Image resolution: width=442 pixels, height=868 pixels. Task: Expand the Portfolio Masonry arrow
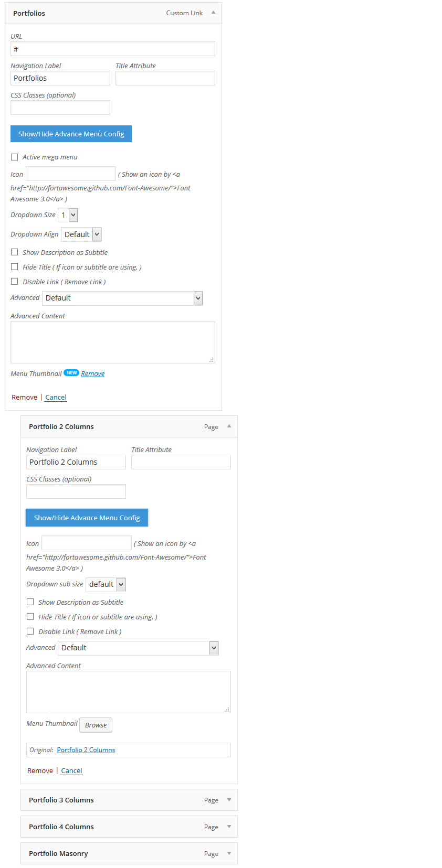click(x=229, y=853)
